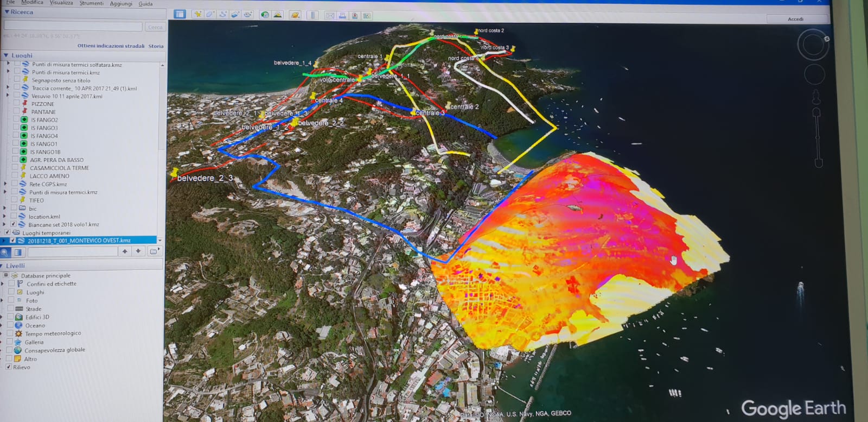This screenshot has width=868, height=422.
Task: Click the print toolbar icon
Action: click(342, 15)
